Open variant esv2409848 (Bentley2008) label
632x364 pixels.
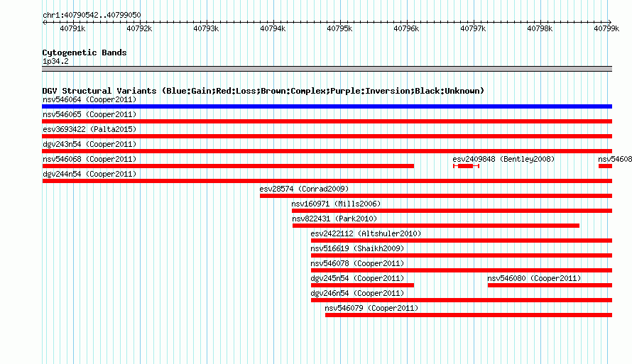pyautogui.click(x=503, y=159)
